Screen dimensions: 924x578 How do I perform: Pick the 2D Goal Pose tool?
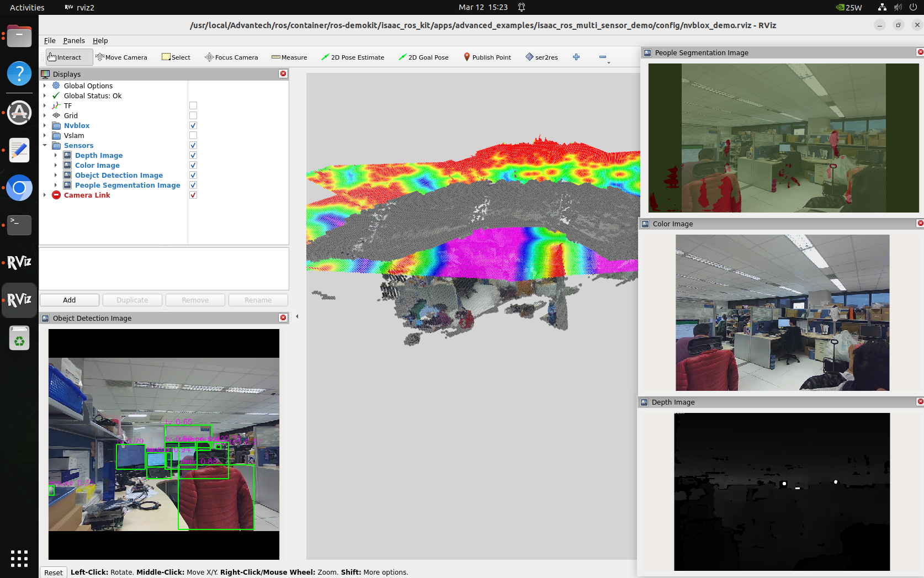(x=423, y=57)
